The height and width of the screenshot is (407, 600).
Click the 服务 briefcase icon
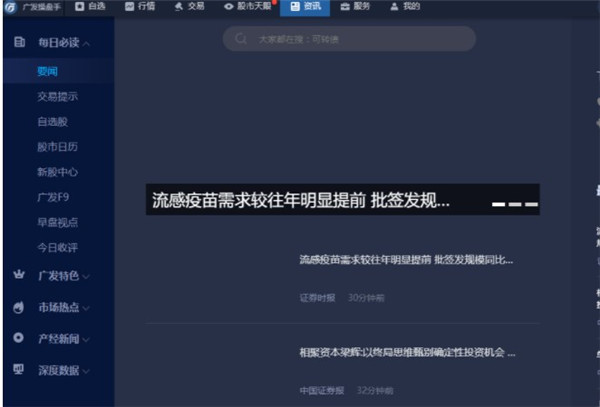click(345, 7)
